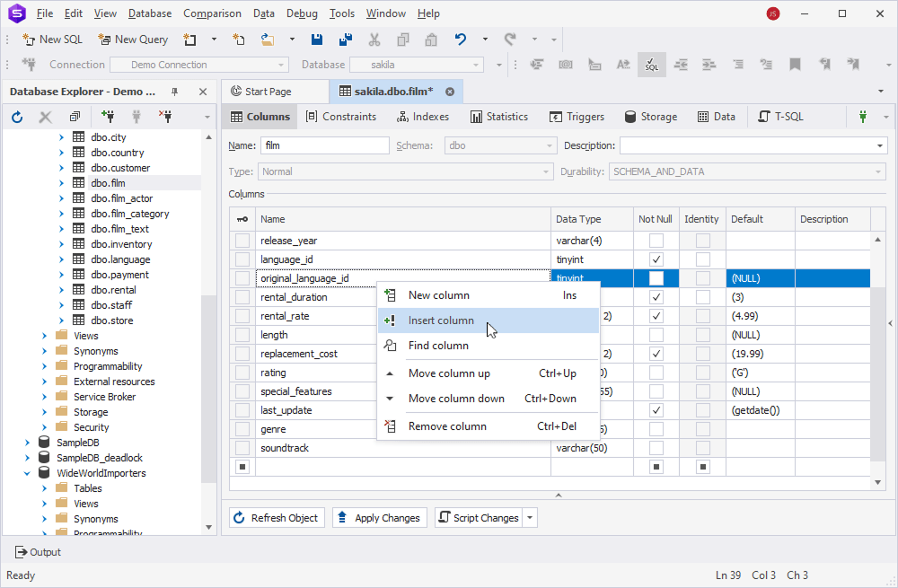Collapse the WideWorldImporters database node
Screen dimensions: 898x588
26,472
